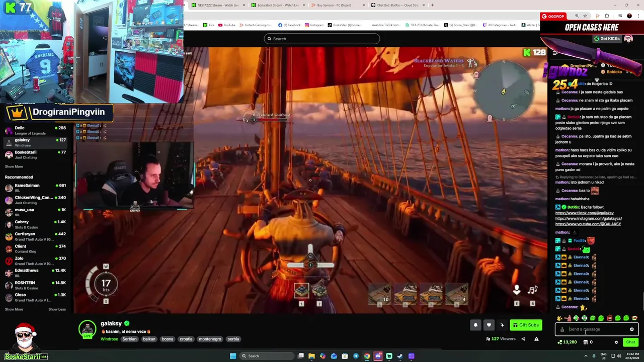Click the Serbian tag under the stream title
644x362 pixels.
click(x=129, y=339)
